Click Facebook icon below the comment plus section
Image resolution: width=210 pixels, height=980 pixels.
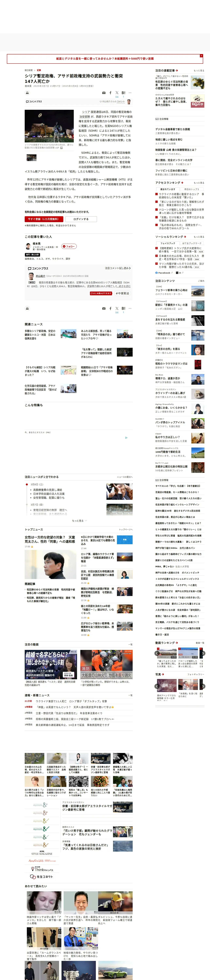click(111, 309)
